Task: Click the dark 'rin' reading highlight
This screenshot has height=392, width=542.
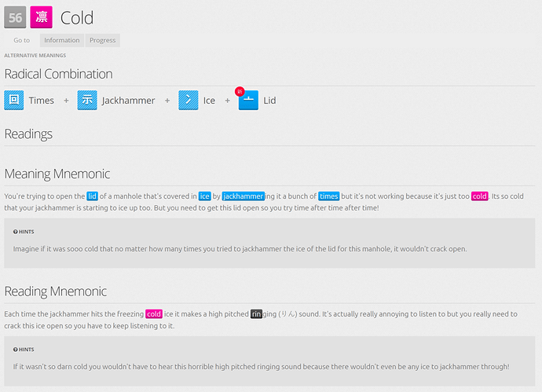Action: (256, 314)
